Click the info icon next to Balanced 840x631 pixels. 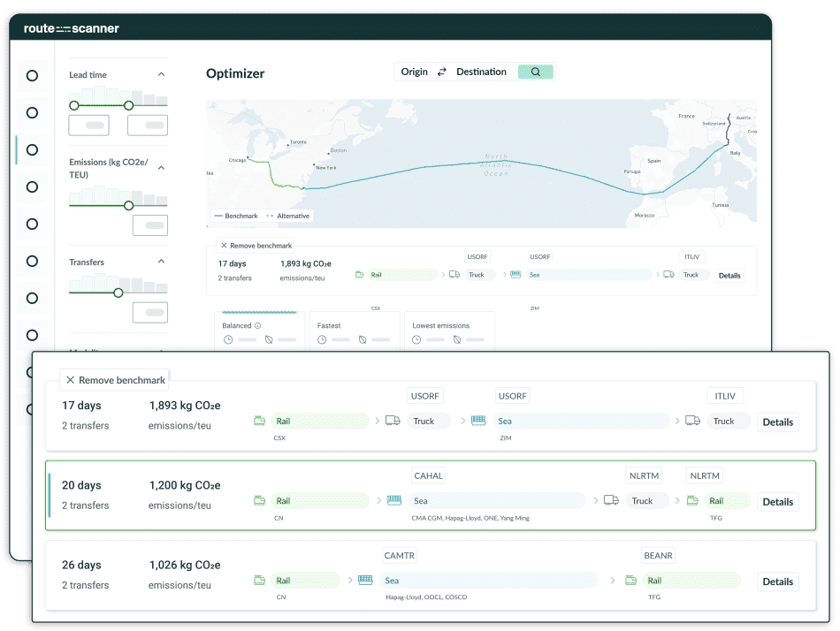(257, 326)
